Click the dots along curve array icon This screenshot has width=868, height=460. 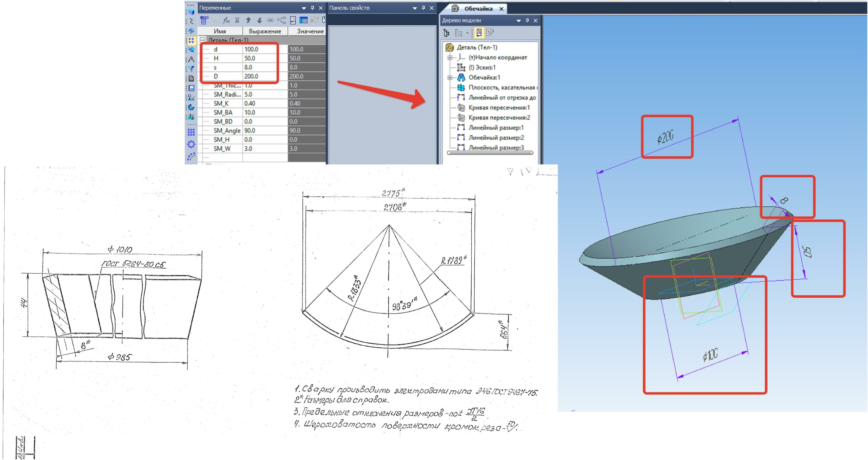(191, 157)
